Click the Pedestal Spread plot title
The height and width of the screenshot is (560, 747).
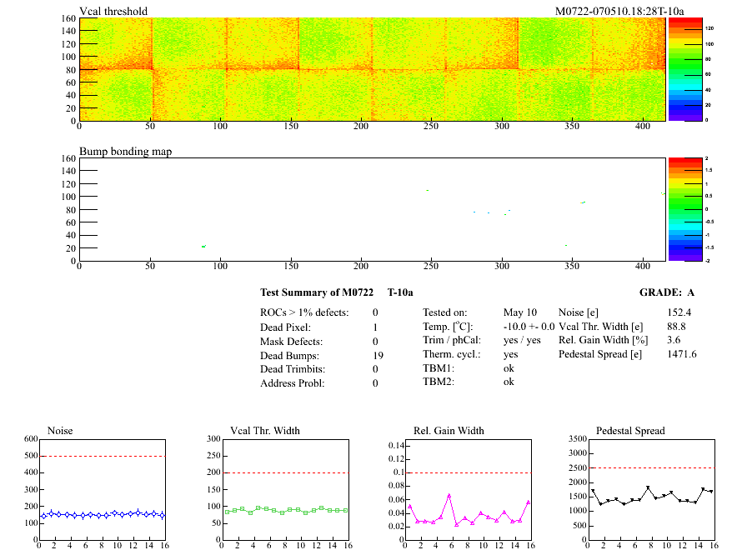(x=630, y=431)
